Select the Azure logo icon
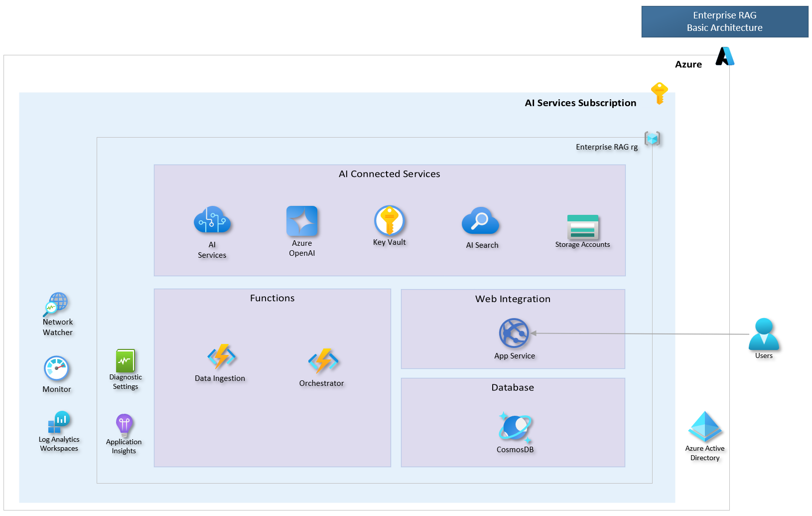The height and width of the screenshot is (516, 812). (725, 56)
